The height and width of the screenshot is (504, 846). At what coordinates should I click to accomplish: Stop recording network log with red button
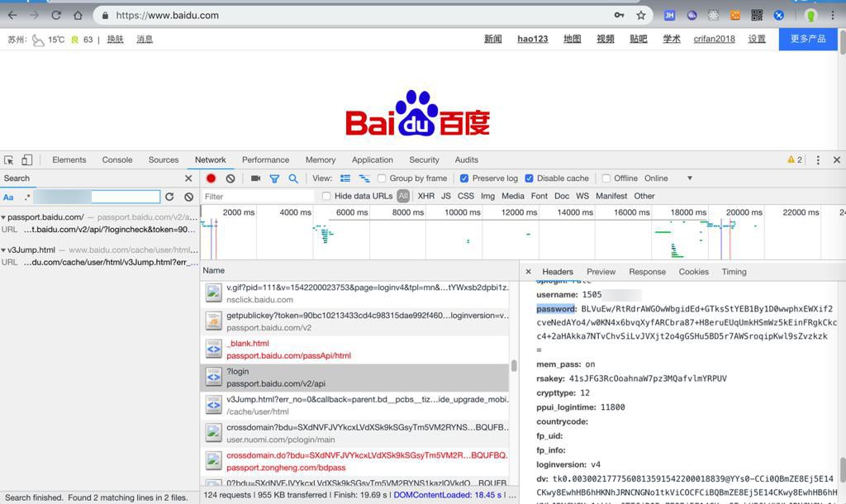(211, 178)
